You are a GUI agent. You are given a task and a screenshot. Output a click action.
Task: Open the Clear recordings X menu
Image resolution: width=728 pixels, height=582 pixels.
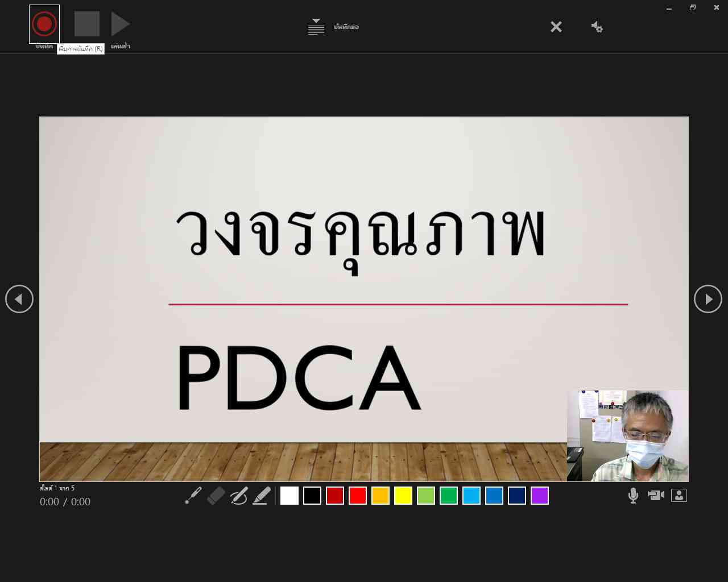tap(556, 27)
